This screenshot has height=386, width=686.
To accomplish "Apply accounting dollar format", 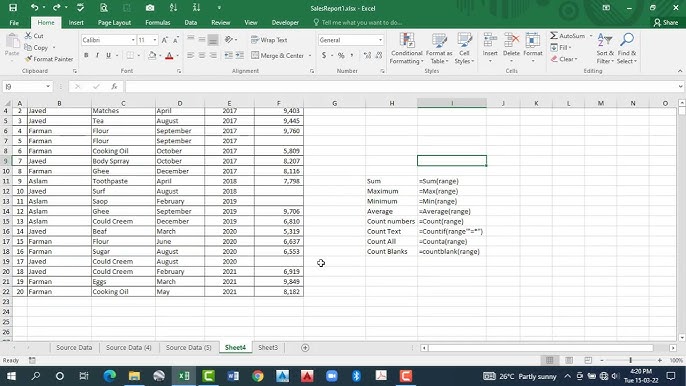I will 324,56.
